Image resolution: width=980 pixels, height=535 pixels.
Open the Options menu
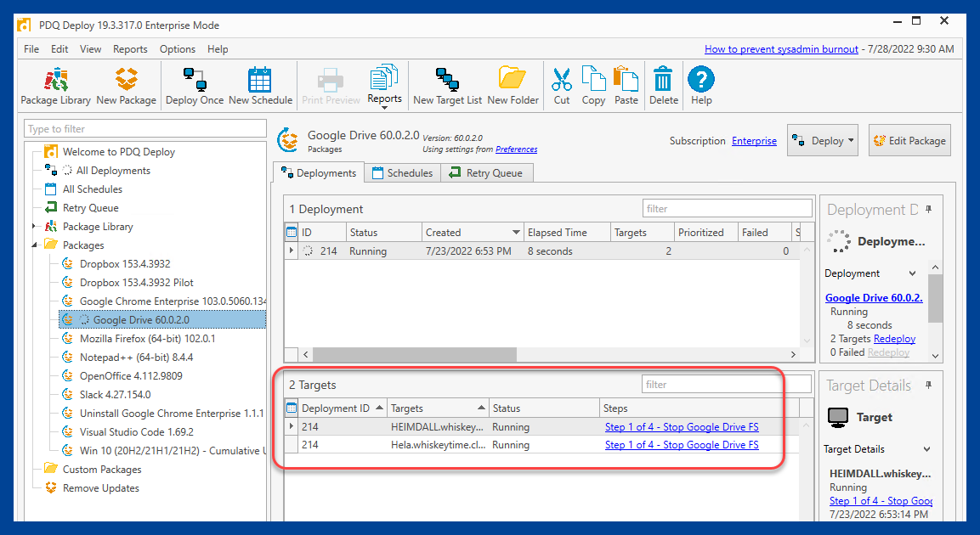tap(178, 48)
